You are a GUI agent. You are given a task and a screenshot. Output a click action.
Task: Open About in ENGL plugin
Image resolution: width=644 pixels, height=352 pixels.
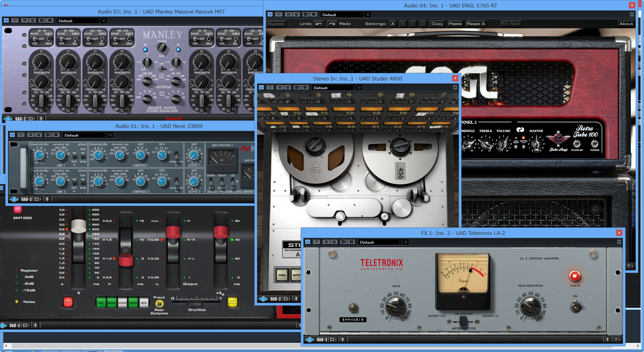coord(626,24)
